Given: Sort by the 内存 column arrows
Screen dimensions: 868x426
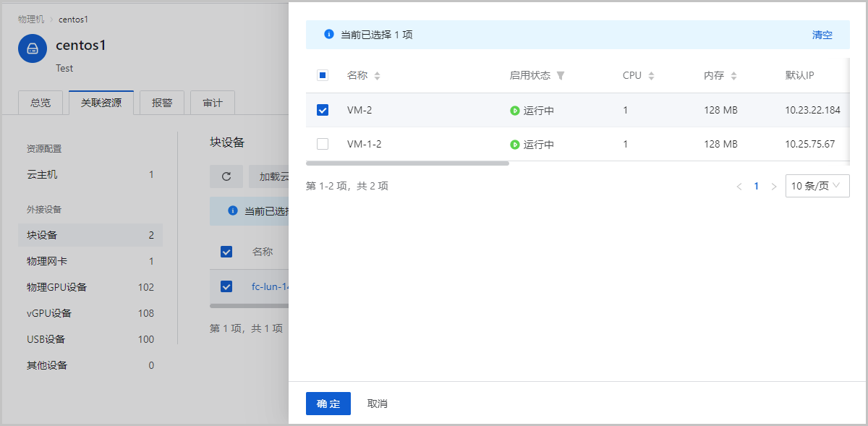Looking at the screenshot, I should coord(733,76).
